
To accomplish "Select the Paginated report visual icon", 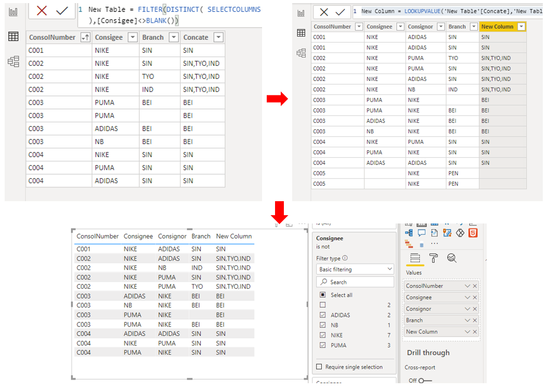I will click(x=434, y=233).
